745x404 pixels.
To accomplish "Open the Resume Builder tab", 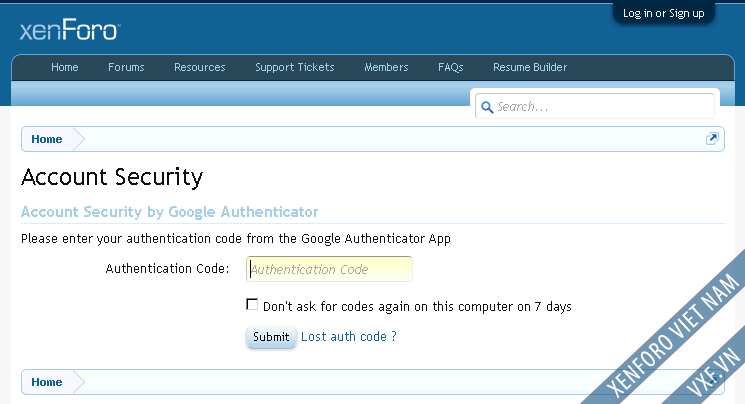I will [x=530, y=67].
